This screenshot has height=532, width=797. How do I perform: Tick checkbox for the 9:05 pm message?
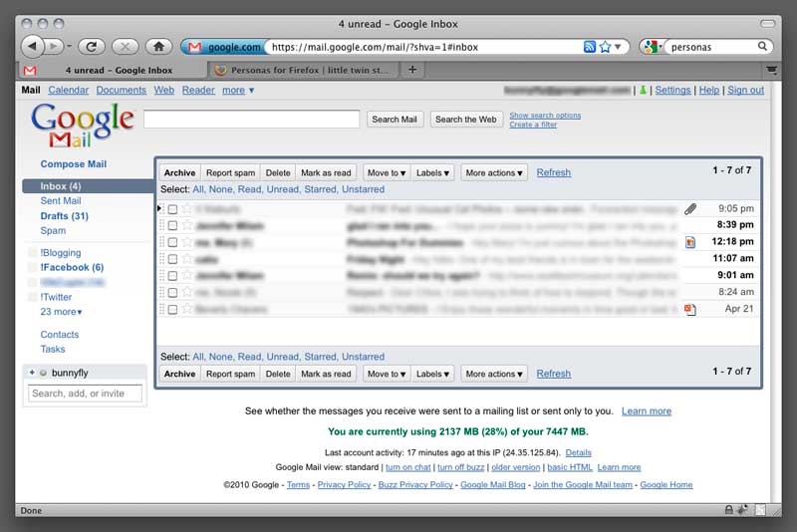click(172, 209)
